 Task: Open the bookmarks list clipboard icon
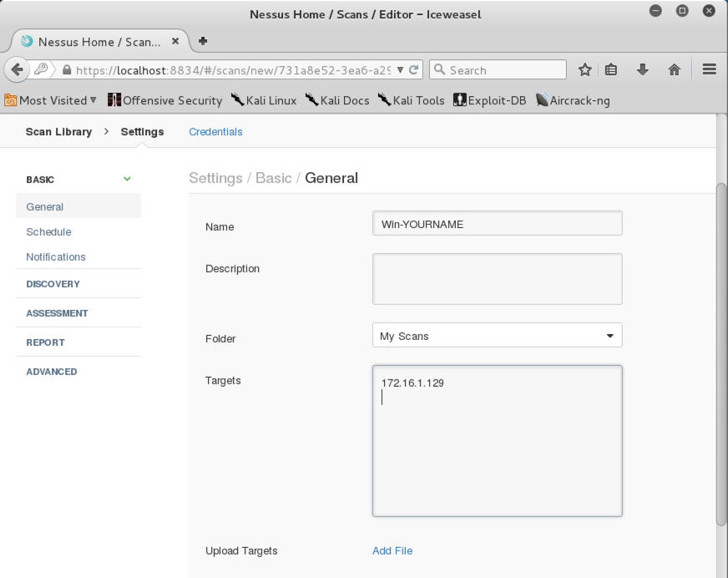[611, 70]
